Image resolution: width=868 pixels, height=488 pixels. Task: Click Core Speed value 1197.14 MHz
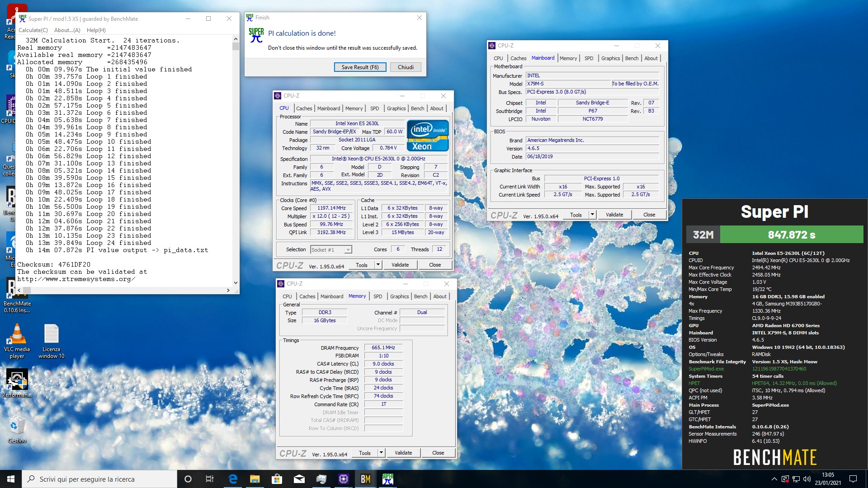coord(331,208)
